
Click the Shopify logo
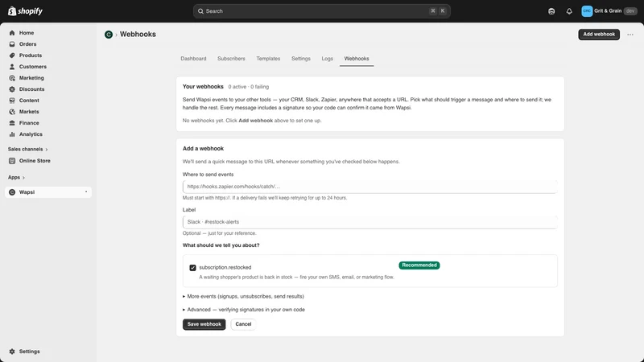coord(25,11)
